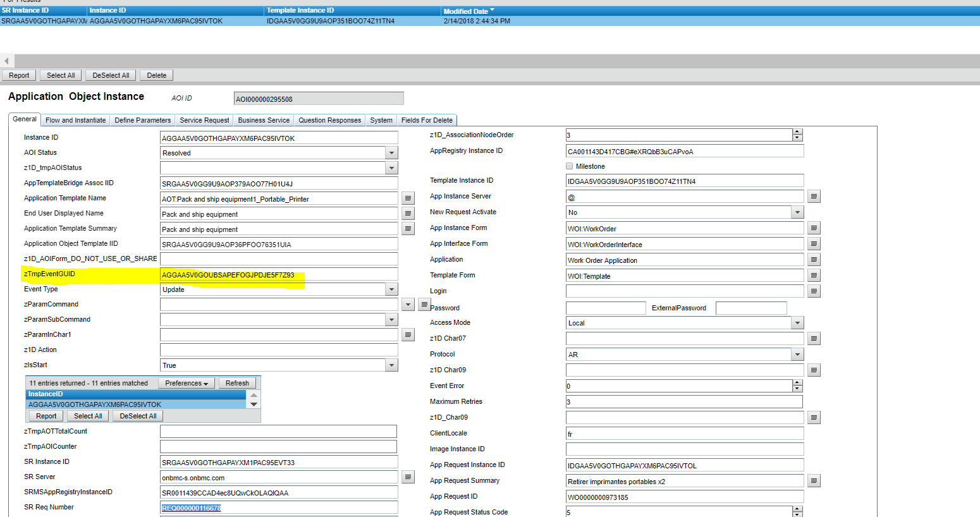Open editor icon beside End User Displayed Name
This screenshot has height=517, width=980.
tap(408, 214)
